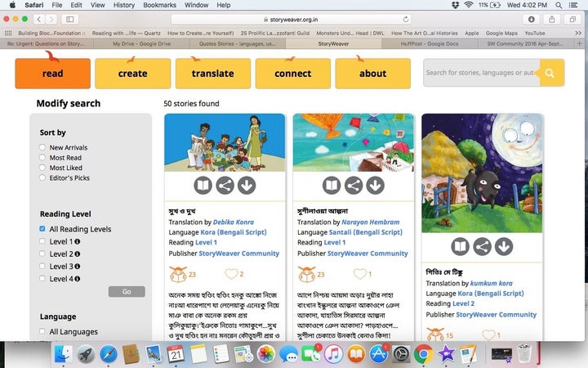Open read icon on first story card

[x=203, y=186]
